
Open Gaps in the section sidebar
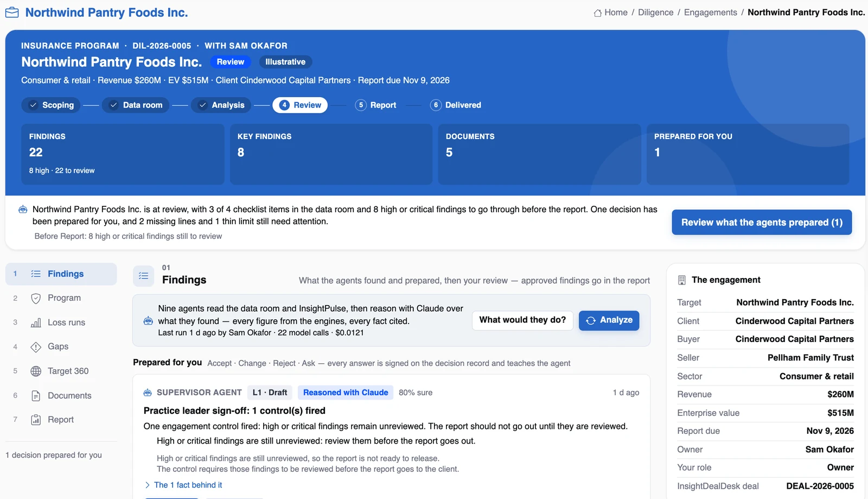pyautogui.click(x=61, y=346)
